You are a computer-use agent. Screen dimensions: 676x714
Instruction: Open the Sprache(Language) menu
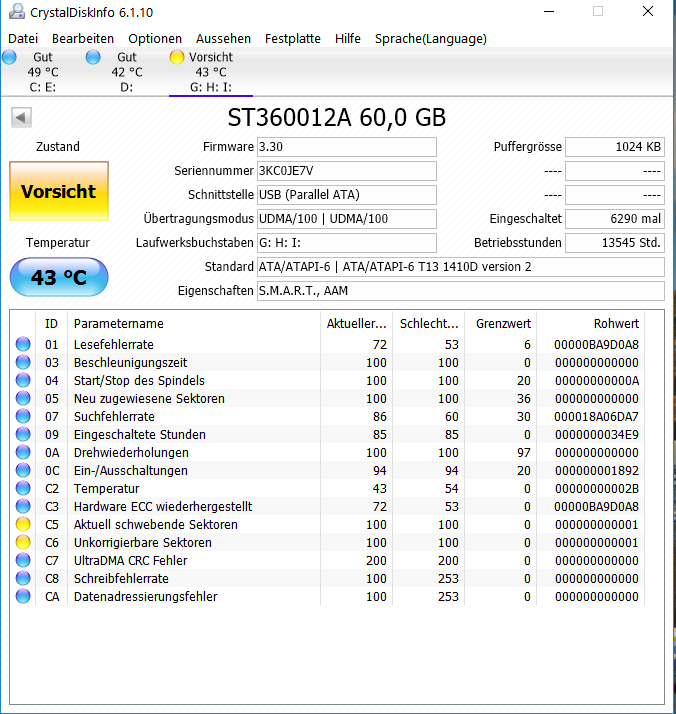click(x=431, y=39)
